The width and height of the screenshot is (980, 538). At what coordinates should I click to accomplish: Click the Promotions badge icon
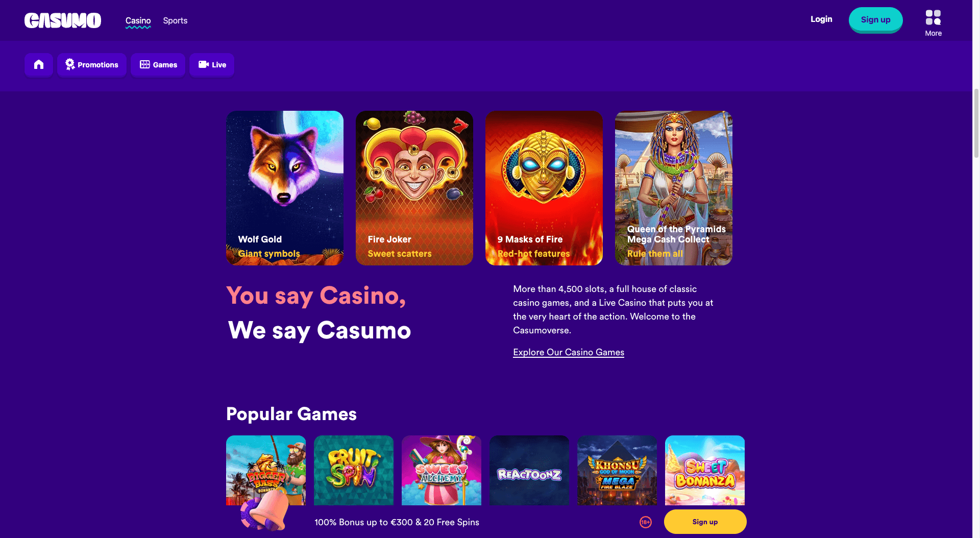pos(70,64)
